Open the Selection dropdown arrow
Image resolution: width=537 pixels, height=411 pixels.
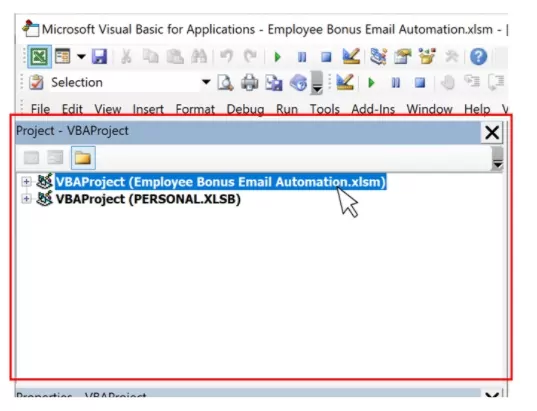205,82
